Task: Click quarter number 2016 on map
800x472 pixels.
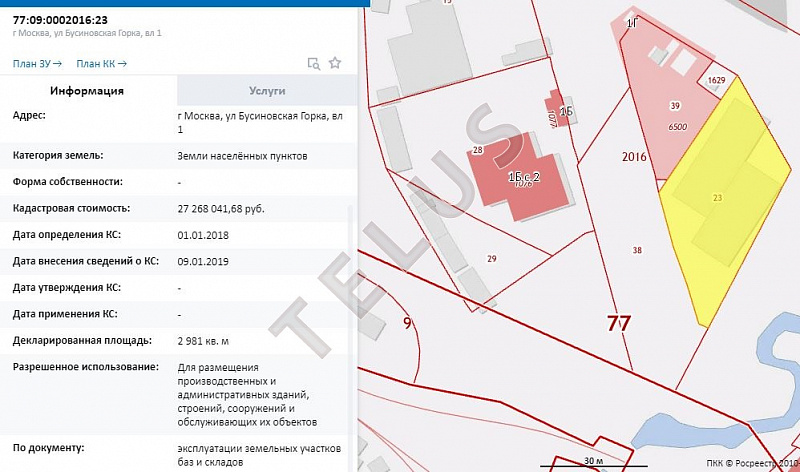Action: [x=634, y=157]
